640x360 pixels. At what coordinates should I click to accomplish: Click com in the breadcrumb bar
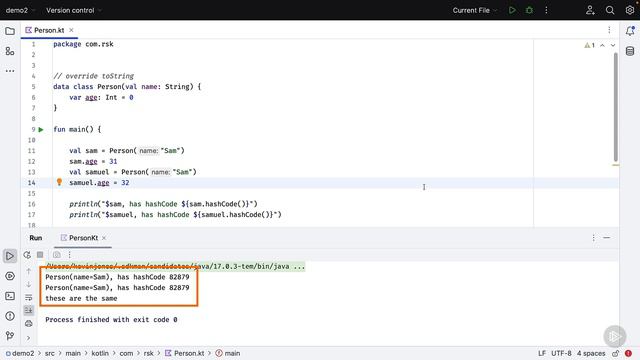coord(126,353)
